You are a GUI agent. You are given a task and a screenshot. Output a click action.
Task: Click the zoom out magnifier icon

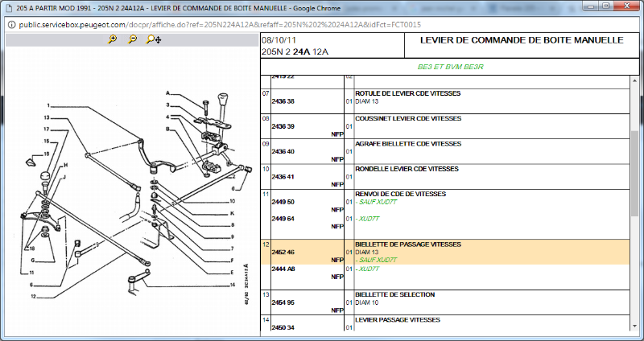tap(132, 39)
